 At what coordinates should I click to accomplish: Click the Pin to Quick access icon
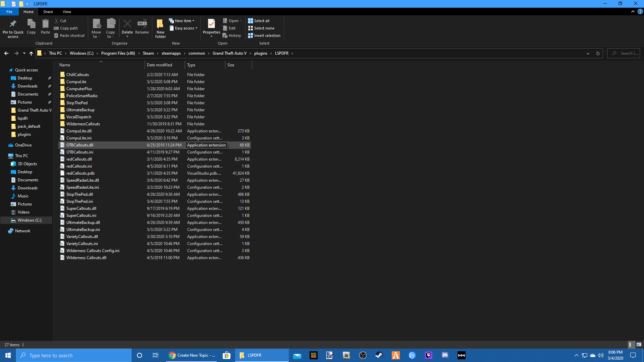click(x=13, y=24)
